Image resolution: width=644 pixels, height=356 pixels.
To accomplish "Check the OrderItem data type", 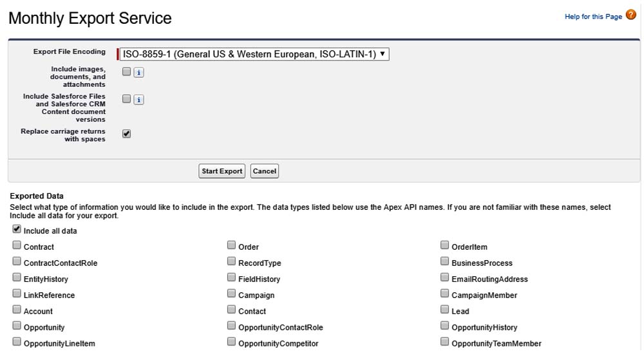I will point(445,245).
